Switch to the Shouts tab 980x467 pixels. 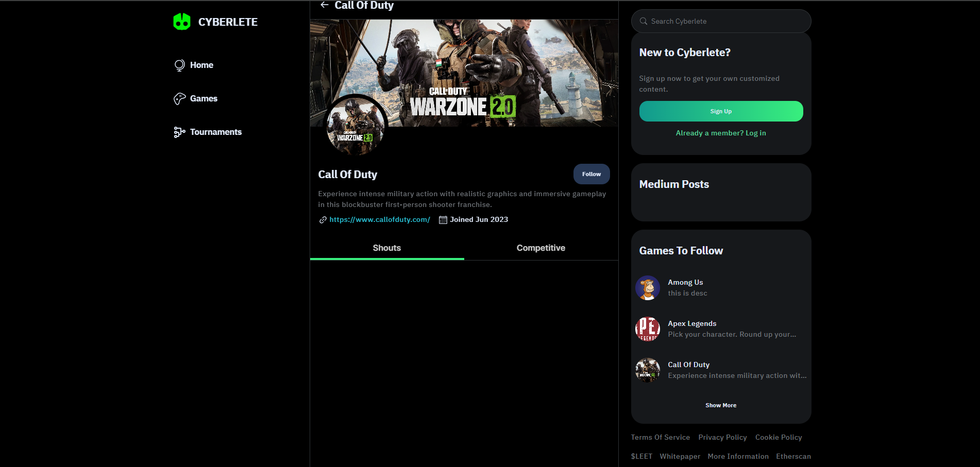[387, 248]
